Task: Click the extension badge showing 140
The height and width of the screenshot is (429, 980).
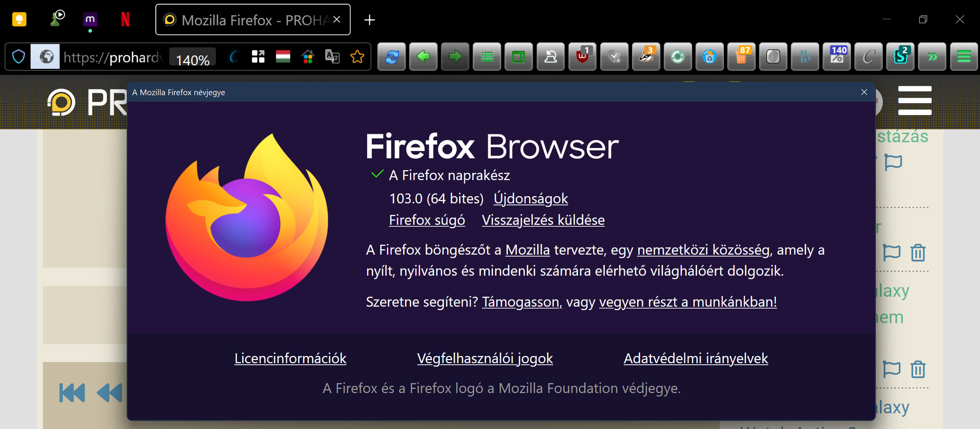Action: coord(837,56)
